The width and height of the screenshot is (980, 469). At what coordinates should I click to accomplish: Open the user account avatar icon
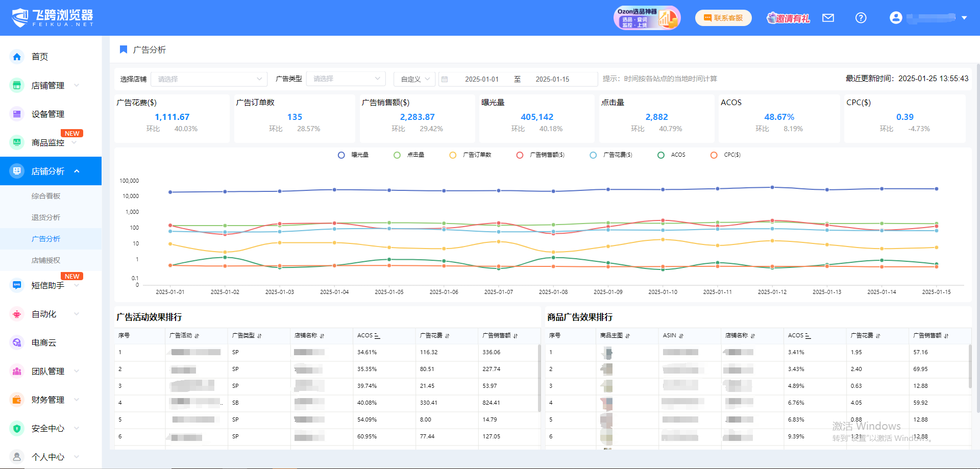click(x=895, y=18)
